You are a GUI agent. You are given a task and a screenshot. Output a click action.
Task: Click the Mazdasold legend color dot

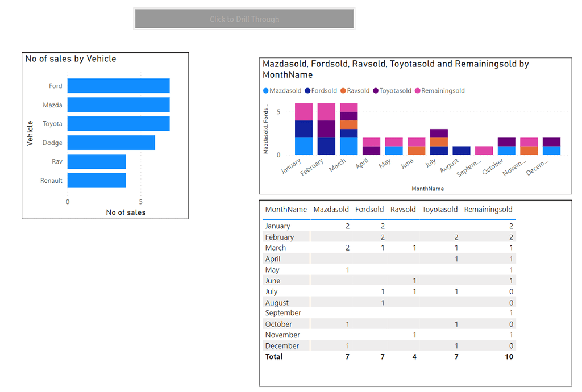pos(266,91)
